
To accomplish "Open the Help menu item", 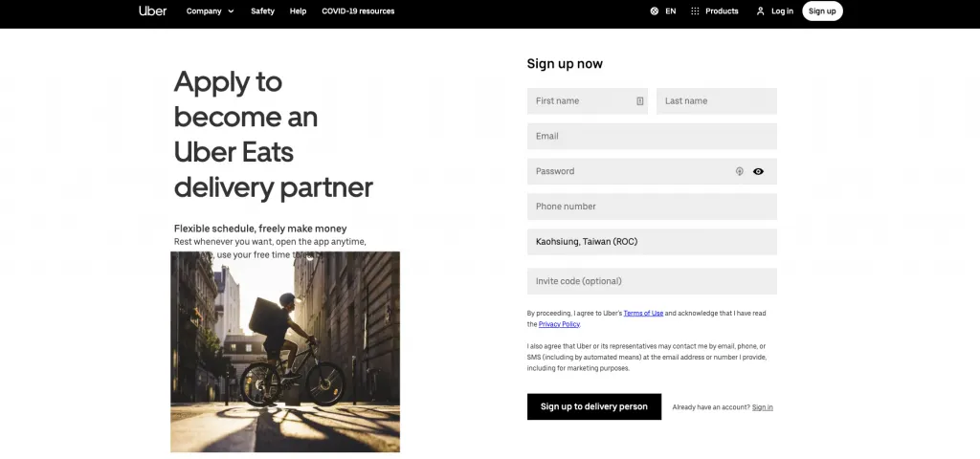I will click(299, 11).
